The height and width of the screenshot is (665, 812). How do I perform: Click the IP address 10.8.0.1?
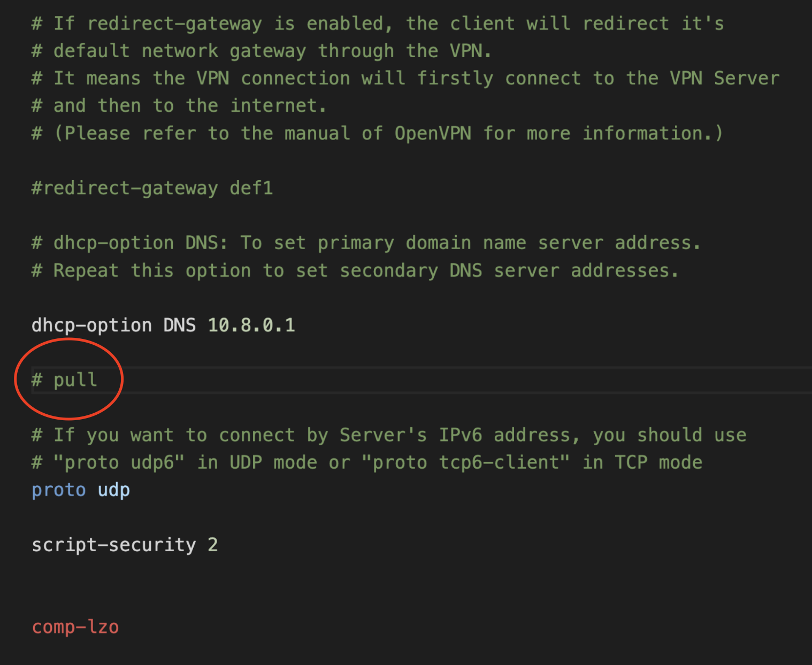coord(251,325)
